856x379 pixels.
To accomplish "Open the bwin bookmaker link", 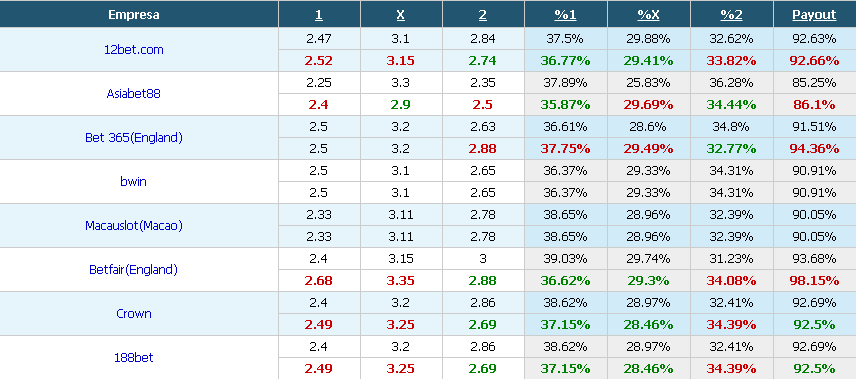I will click(134, 182).
